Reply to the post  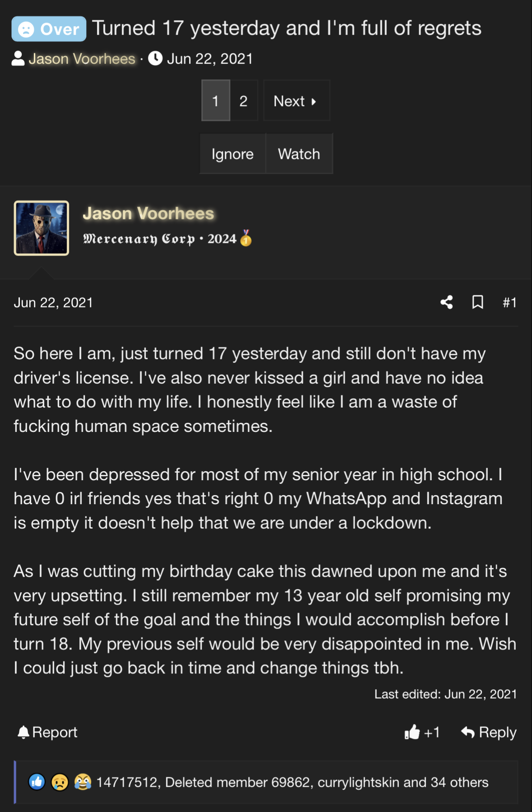click(x=489, y=732)
